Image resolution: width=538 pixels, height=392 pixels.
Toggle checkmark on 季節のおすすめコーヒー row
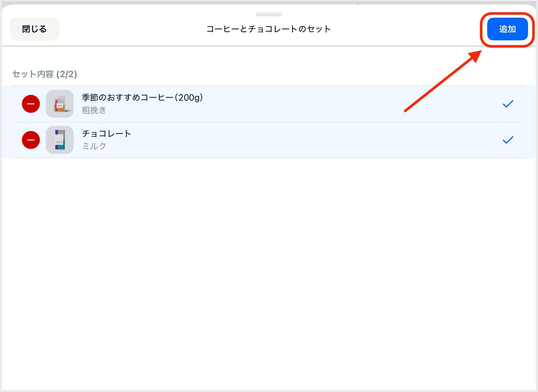[x=508, y=104]
